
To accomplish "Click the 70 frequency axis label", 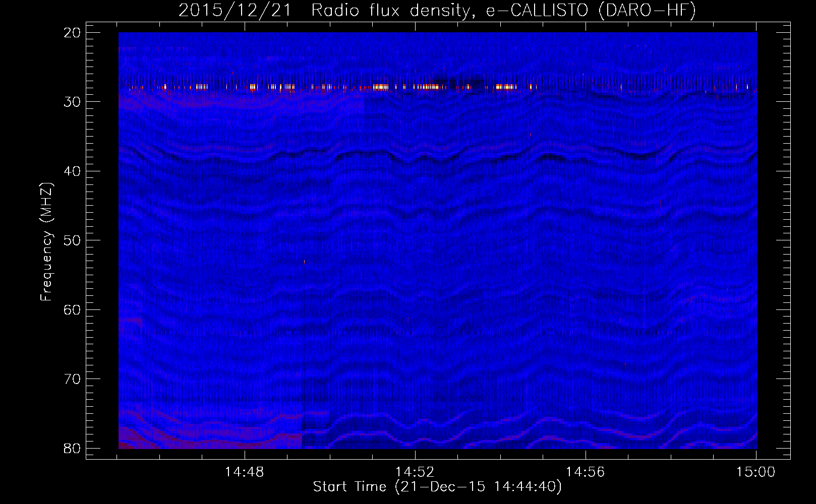I will pyautogui.click(x=72, y=379).
